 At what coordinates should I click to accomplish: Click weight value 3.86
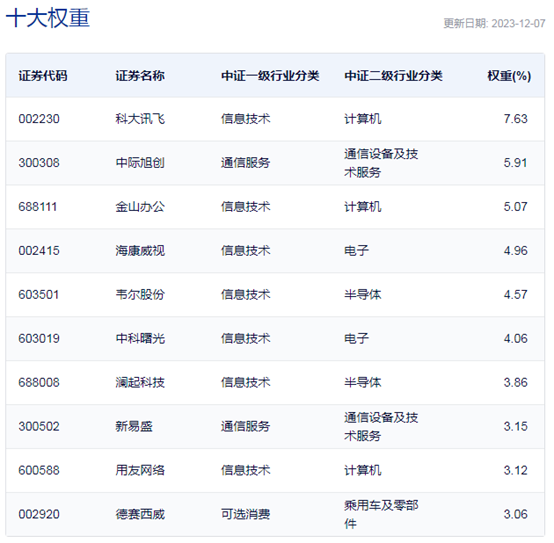515,383
